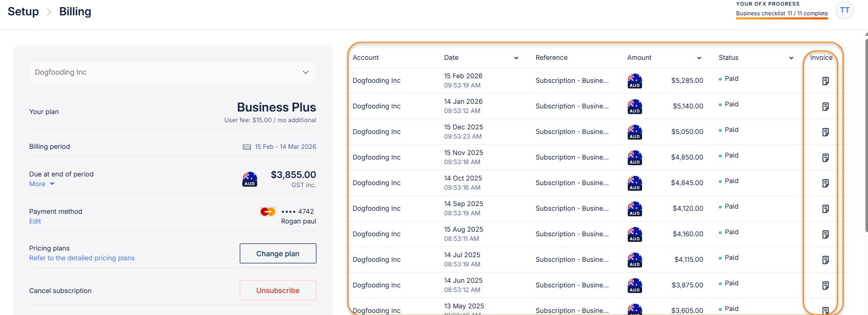Open invoice for 15 Feb 2026 payment

pyautogui.click(x=825, y=81)
